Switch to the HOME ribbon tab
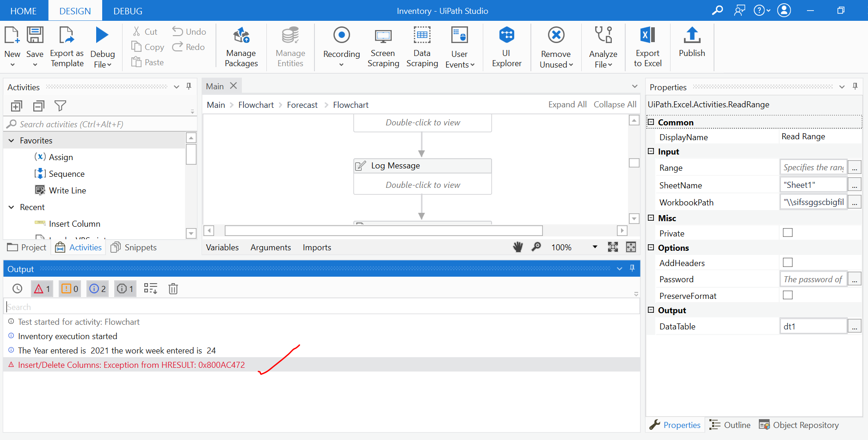 [24, 11]
